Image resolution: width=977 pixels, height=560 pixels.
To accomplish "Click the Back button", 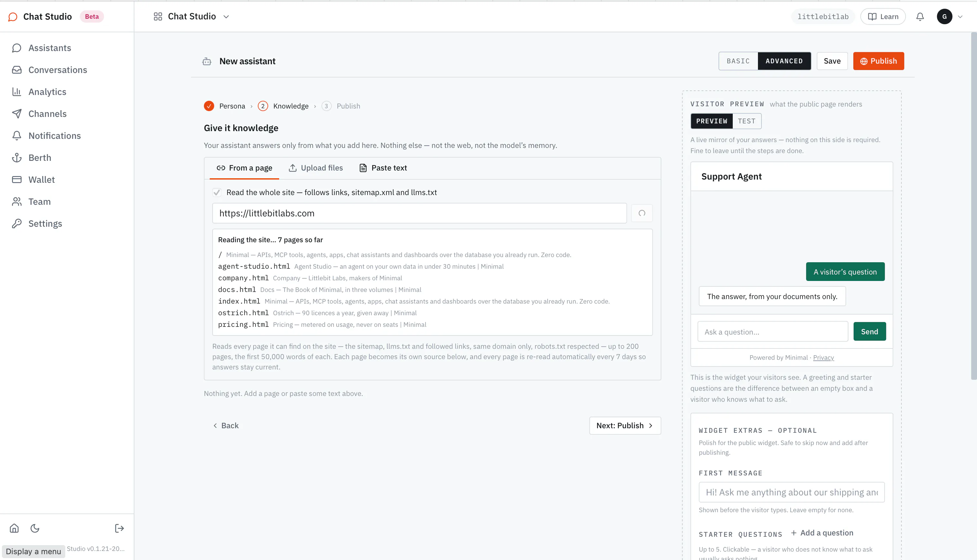I will pos(226,426).
